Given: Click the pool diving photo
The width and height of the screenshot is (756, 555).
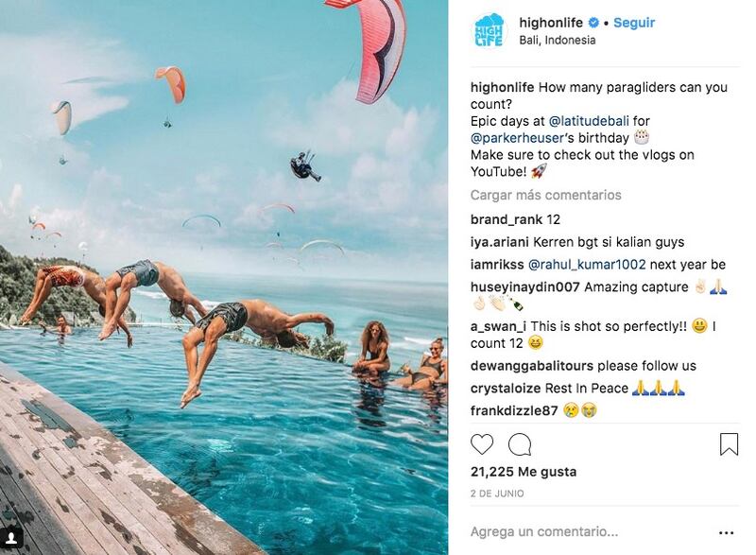Looking at the screenshot, I should point(224,277).
